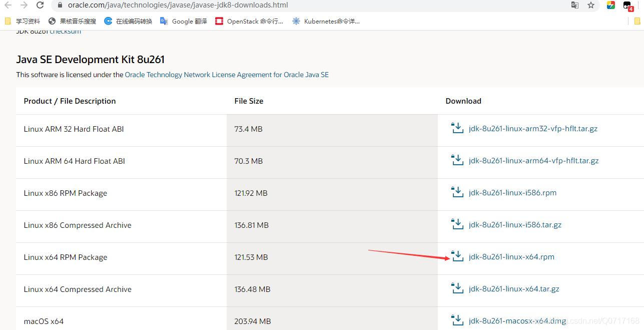The width and height of the screenshot is (644, 330).
Task: Click the browser back arrow
Action: coord(8,5)
